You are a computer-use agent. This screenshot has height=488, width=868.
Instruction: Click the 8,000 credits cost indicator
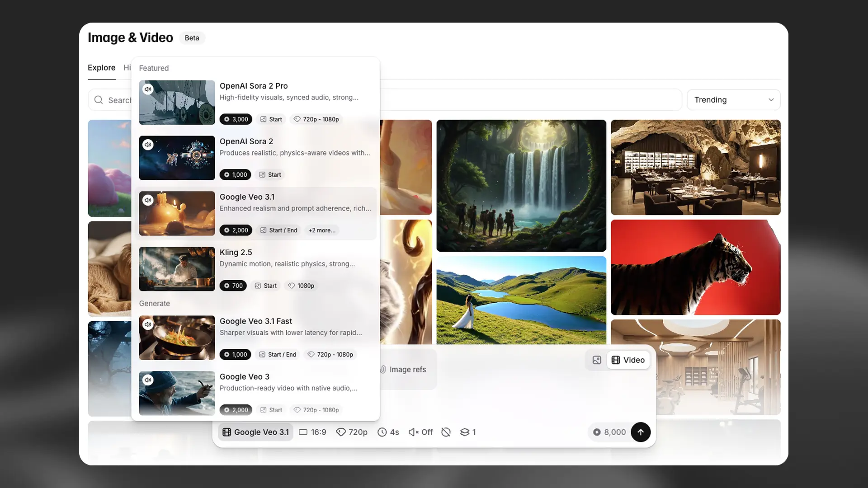coord(609,432)
